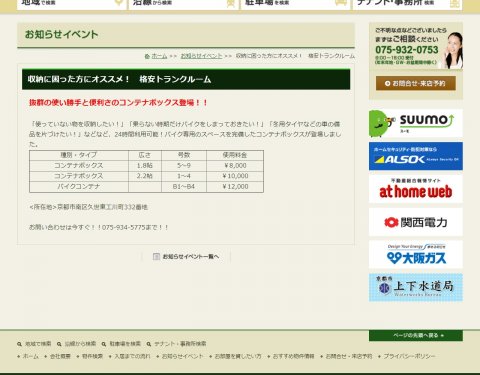Image resolution: width=480 pixels, height=375 pixels.
Task: Follow the お知らせイベント breadcrumb link
Action: [x=201, y=56]
